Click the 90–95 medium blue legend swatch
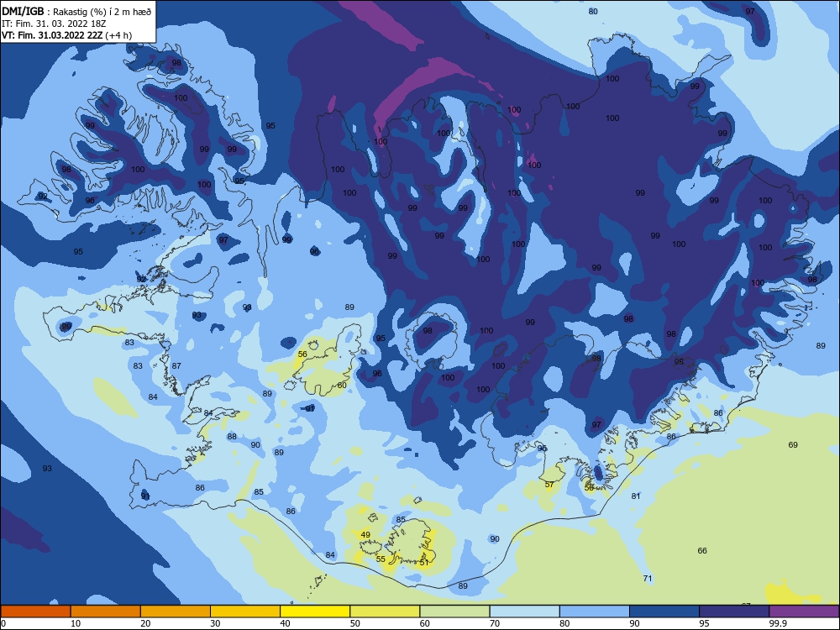The image size is (840, 630). (x=664, y=612)
